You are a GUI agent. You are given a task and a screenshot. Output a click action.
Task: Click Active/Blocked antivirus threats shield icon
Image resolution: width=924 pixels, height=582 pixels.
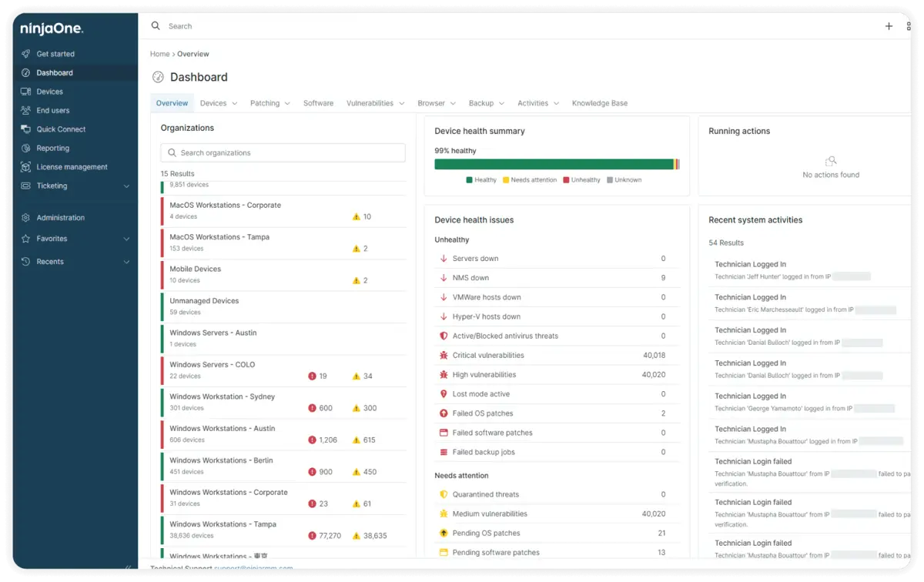(444, 336)
